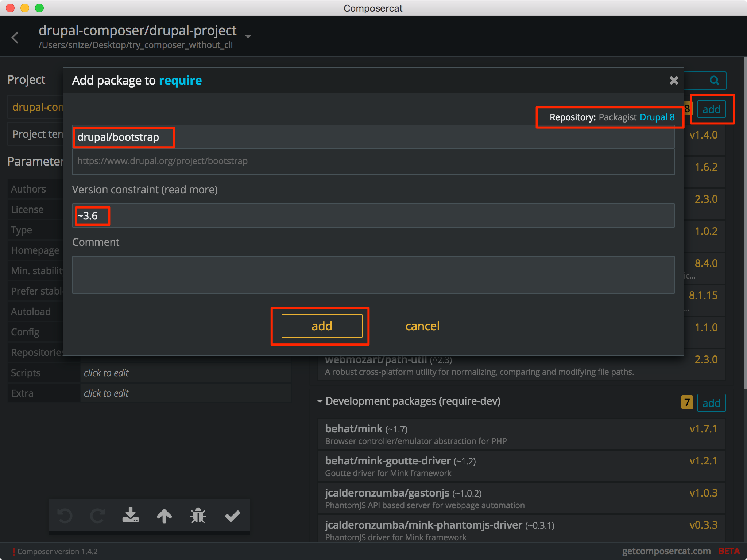Click add button for require packages
The height and width of the screenshot is (560, 747).
click(x=711, y=109)
